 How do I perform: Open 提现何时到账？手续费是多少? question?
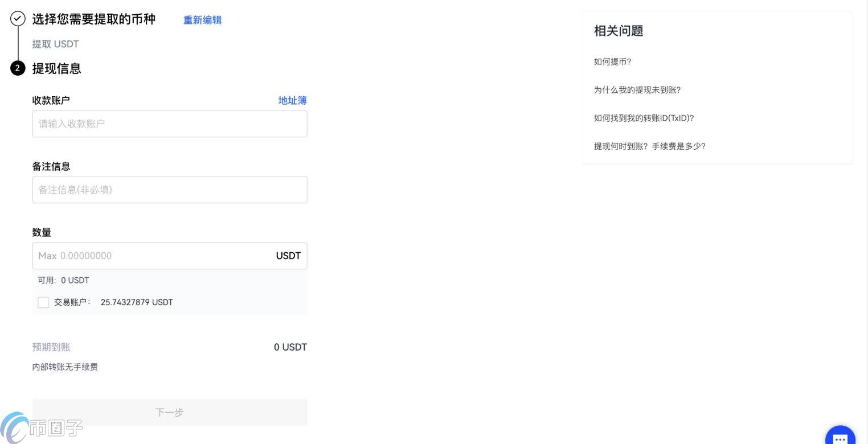pos(649,146)
